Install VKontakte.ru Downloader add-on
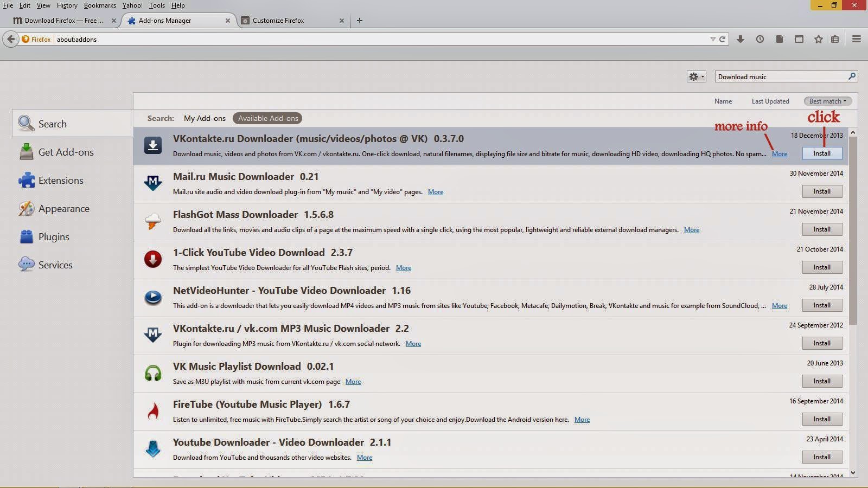 822,153
